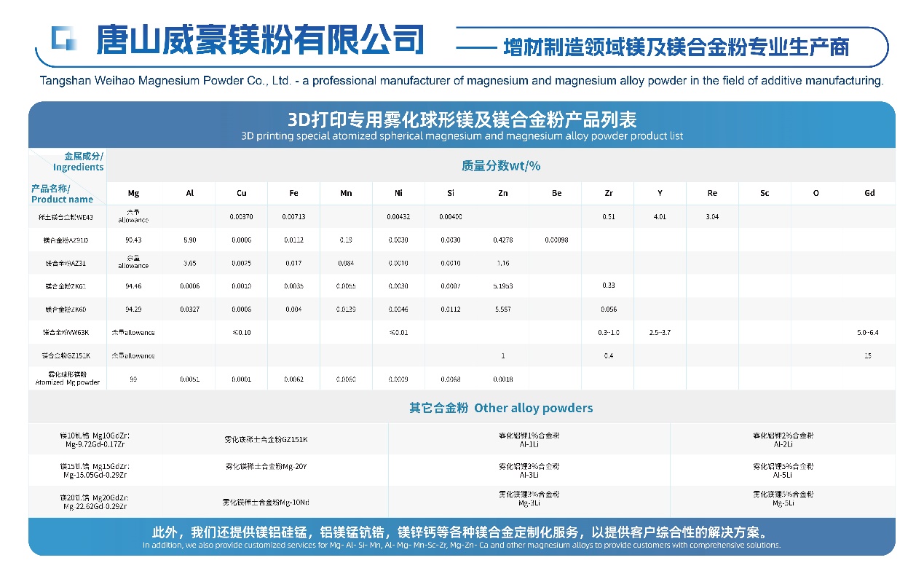Viewport: 924px width, 579px height.
Task: Click the 0.00432 Ni value for WE43
Action: (398, 217)
